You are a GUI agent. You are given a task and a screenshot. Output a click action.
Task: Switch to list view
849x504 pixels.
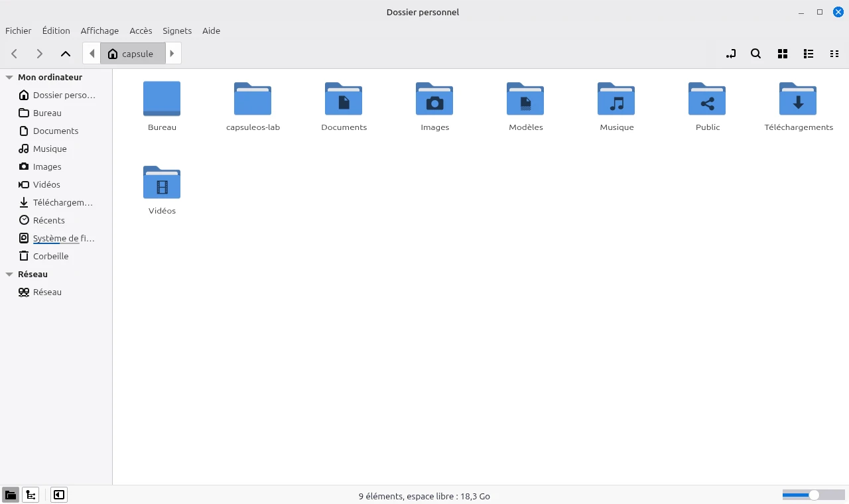pyautogui.click(x=808, y=54)
